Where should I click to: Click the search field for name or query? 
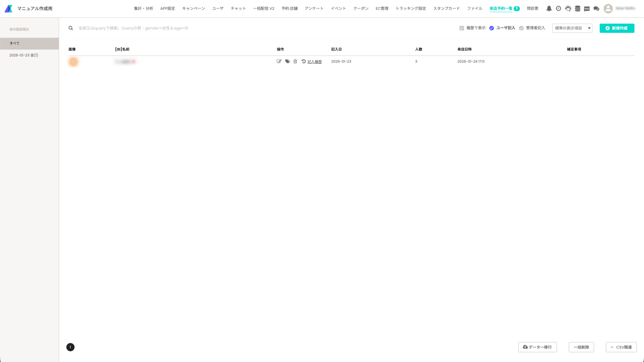tap(201, 28)
